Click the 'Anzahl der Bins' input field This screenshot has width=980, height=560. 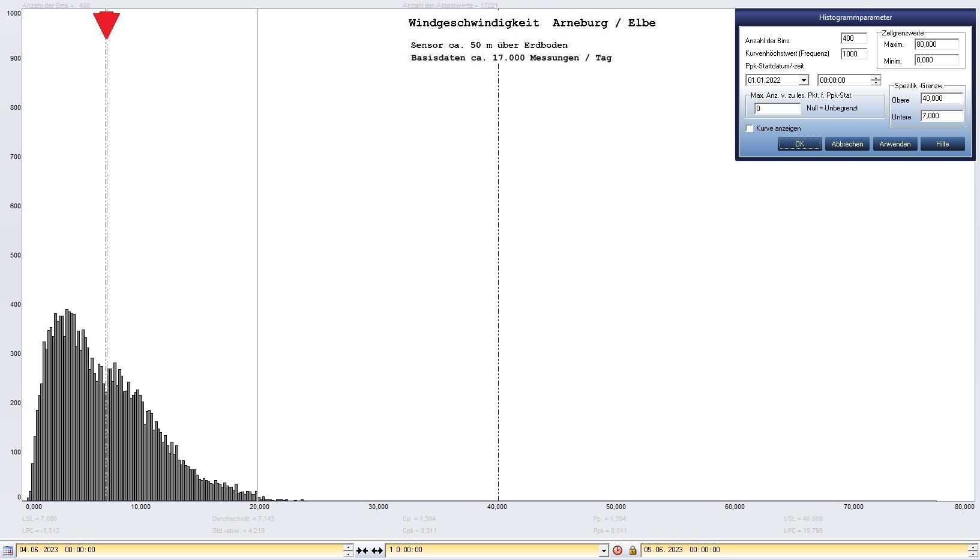pos(853,38)
